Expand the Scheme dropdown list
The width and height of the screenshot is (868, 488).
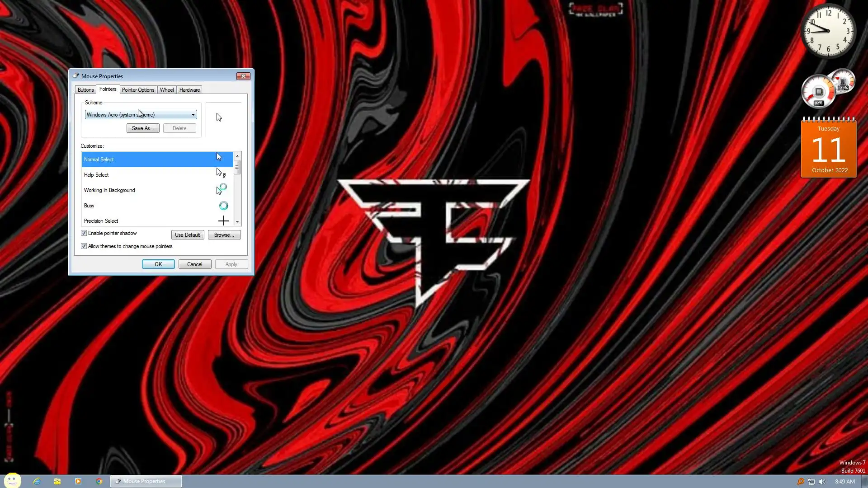coord(193,115)
